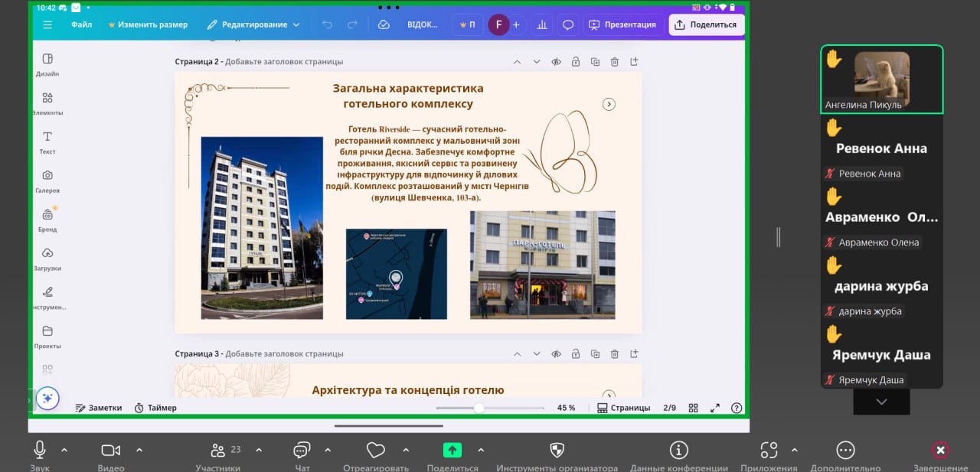This screenshot has height=472, width=980.
Task: Add collaborator with the plus icon
Action: [x=516, y=24]
